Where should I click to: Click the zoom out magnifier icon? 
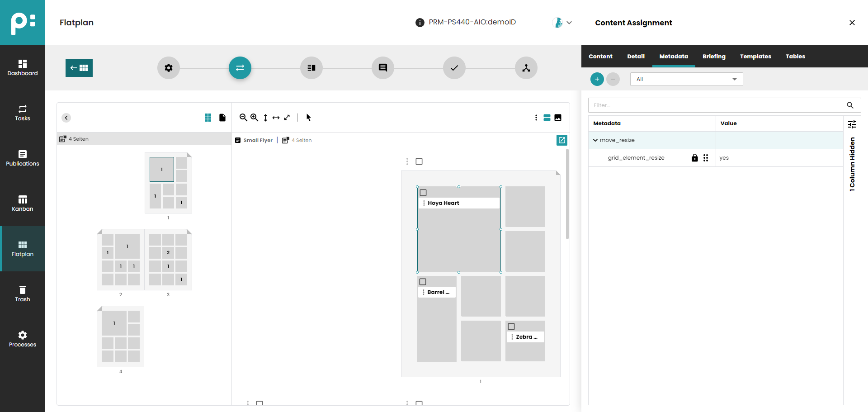[x=243, y=118]
